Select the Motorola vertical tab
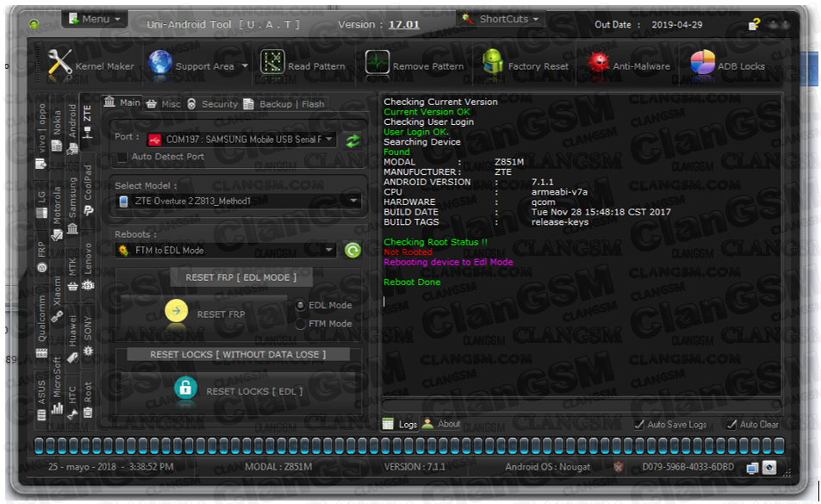The height and width of the screenshot is (504, 821). (x=57, y=213)
